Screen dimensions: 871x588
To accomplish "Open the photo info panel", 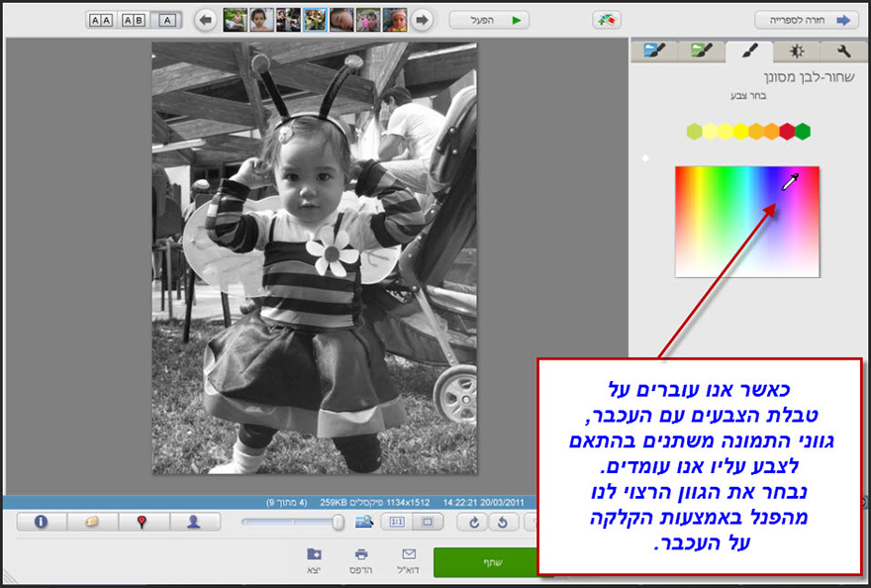I will pyautogui.click(x=41, y=521).
